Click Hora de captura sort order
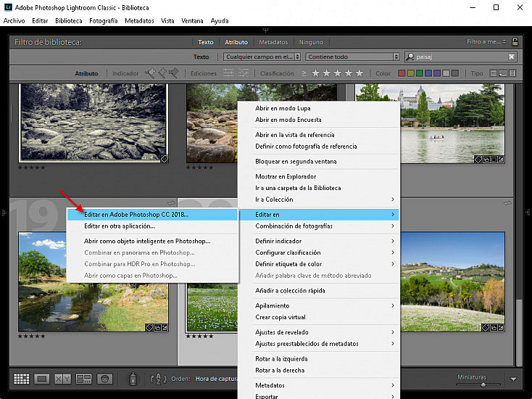This screenshot has height=399, width=532. pyautogui.click(x=216, y=379)
